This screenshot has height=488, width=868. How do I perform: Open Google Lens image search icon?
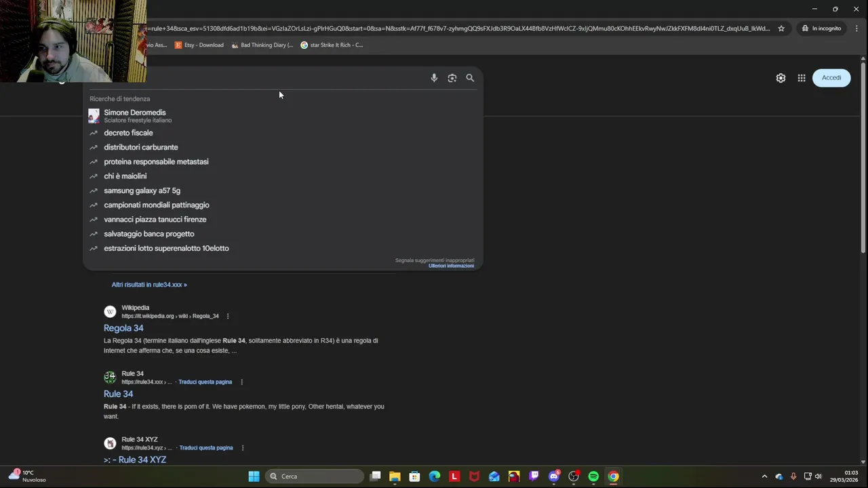[x=452, y=78]
